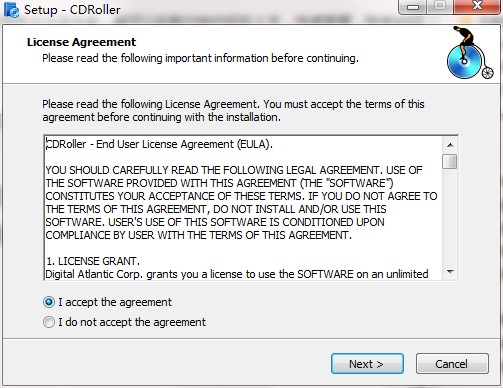This screenshot has width=503, height=388.
Task: Continue installation with the Next > button
Action: click(x=367, y=364)
